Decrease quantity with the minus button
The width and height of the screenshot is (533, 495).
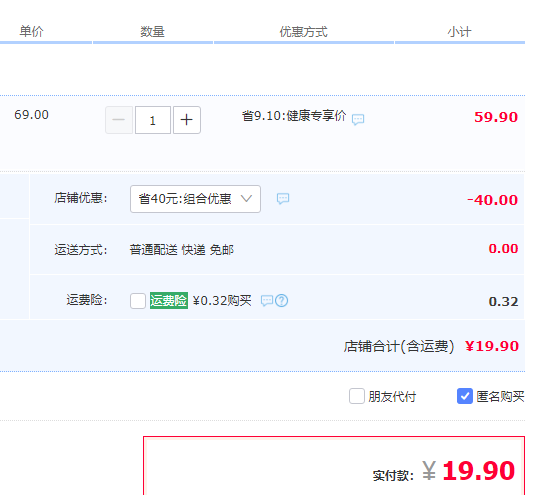[119, 120]
